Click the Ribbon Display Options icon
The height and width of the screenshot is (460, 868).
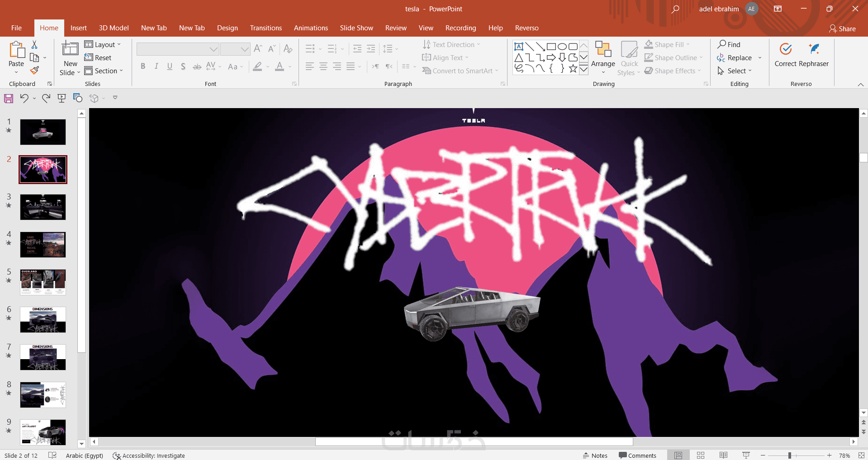(x=778, y=9)
